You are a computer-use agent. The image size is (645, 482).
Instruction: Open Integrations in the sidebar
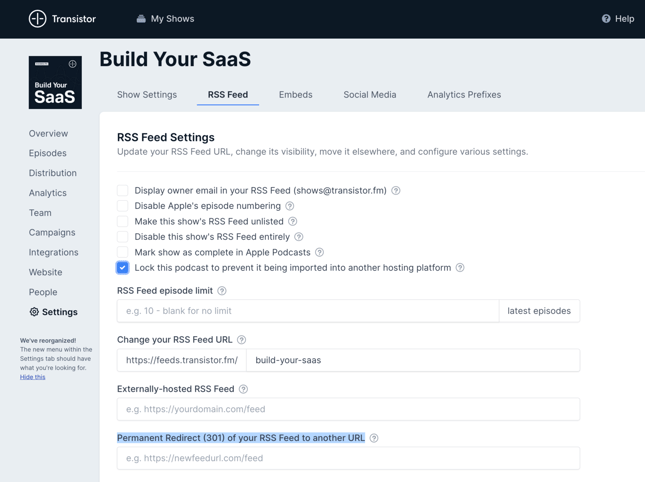(x=53, y=252)
